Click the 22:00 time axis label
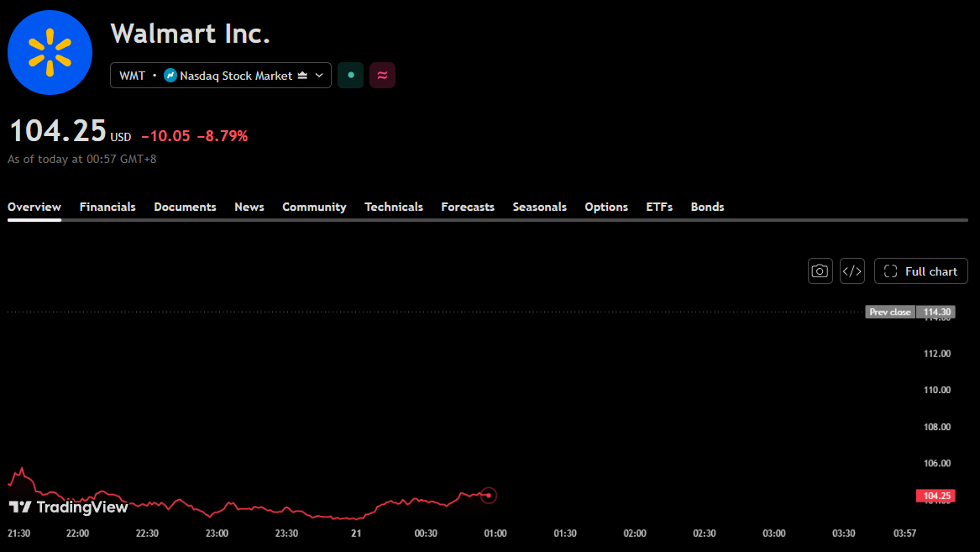Screen dimensions: 980x552 (x=77, y=534)
